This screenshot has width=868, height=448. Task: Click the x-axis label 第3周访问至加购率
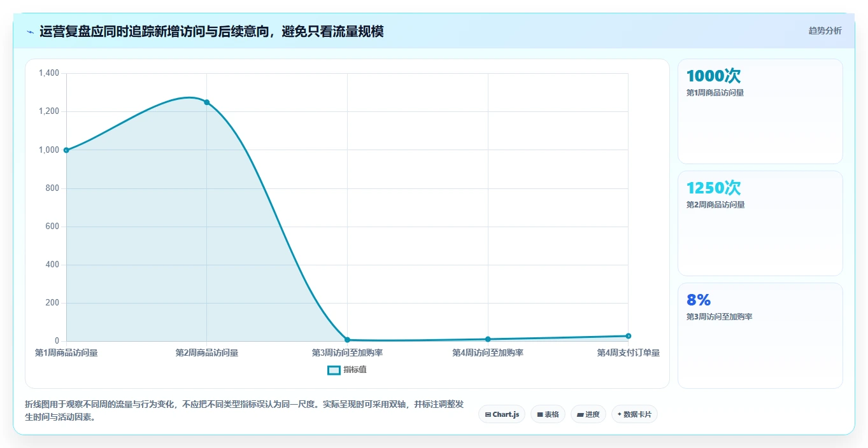[347, 353]
